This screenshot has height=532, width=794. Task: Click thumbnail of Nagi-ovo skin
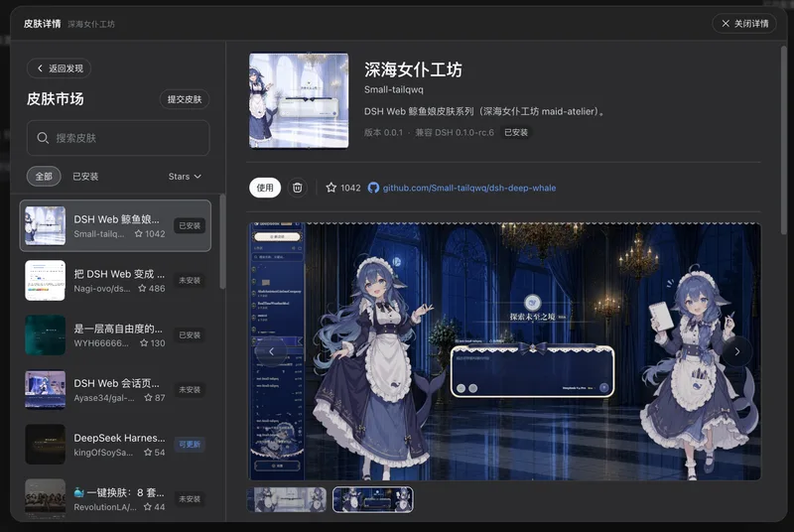pyautogui.click(x=45, y=281)
